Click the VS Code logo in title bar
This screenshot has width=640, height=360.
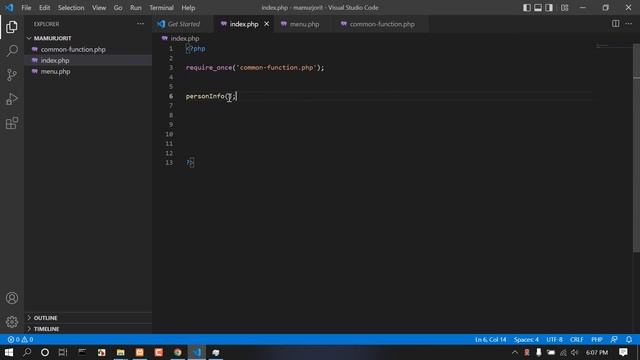click(9, 7)
